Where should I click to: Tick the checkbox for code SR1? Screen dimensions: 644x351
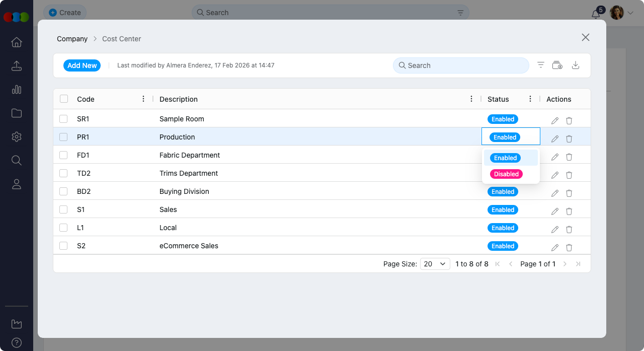pos(63,119)
